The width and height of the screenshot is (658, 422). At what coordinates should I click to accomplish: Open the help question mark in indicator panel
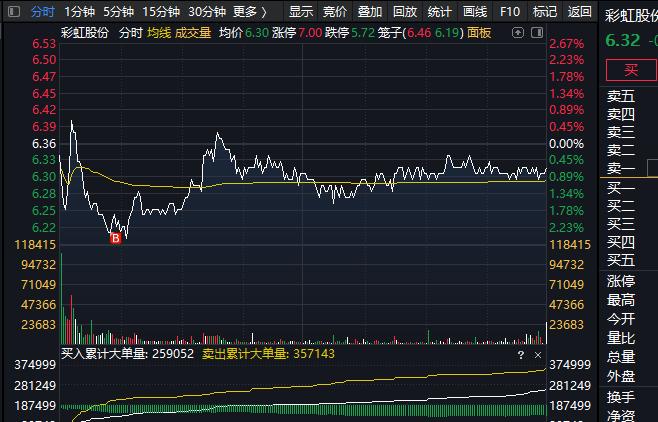pos(520,354)
